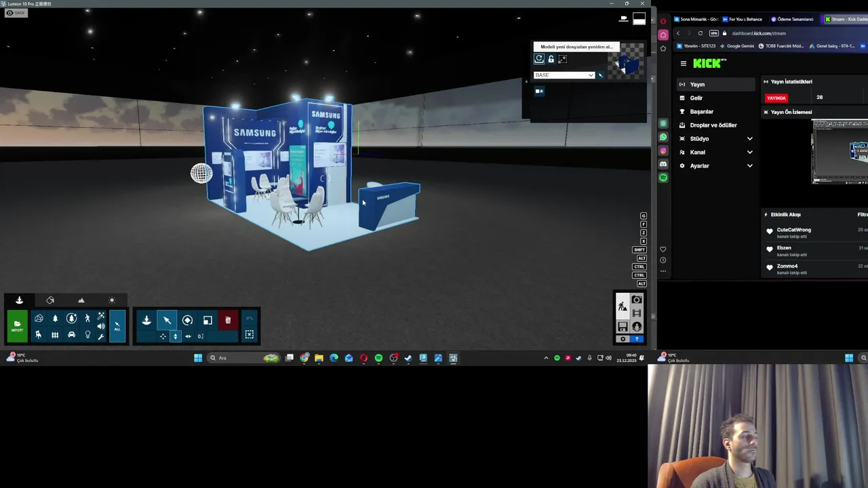Image resolution: width=868 pixels, height=488 pixels.
Task: Click Yönetin - SITE123 bookmark
Action: tap(696, 46)
